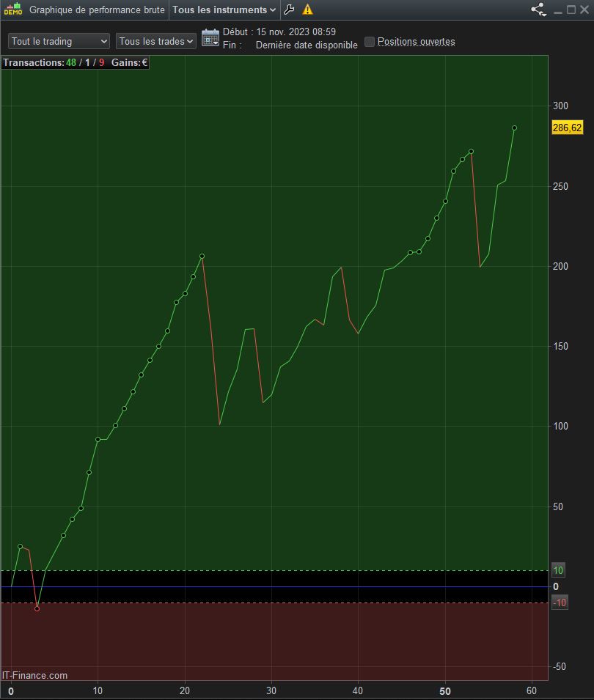Screen dimensions: 594x700
Task: Open the calendar date picker icon
Action: (x=210, y=37)
